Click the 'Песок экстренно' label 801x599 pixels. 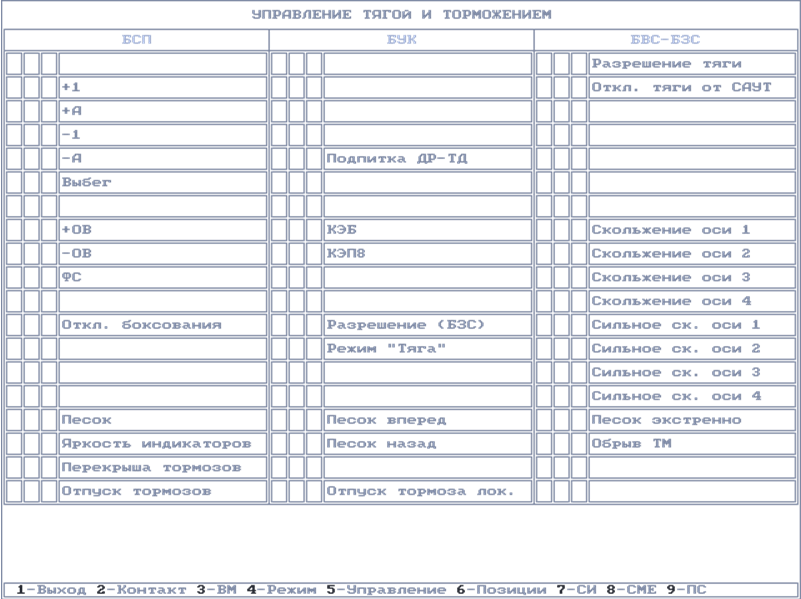[x=667, y=420]
